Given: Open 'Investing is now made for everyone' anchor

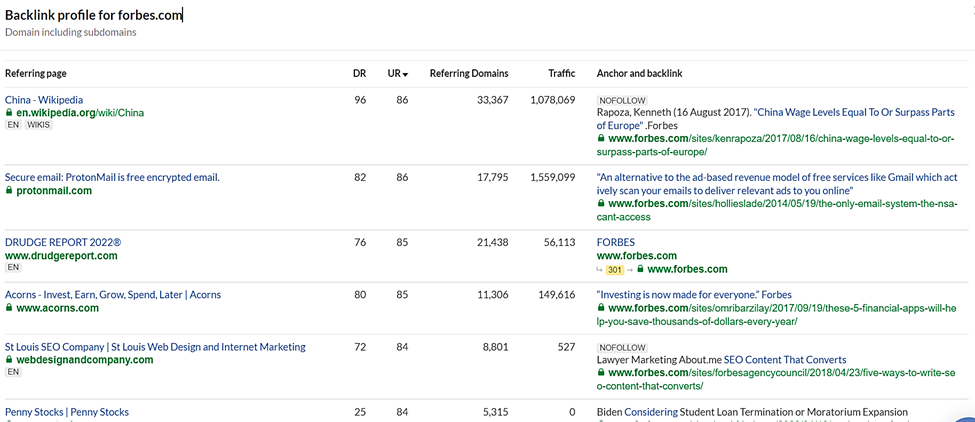Looking at the screenshot, I should pos(694,295).
